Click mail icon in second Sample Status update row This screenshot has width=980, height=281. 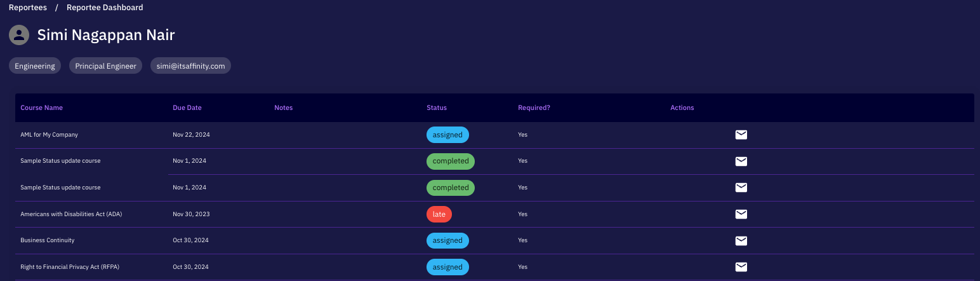741,188
